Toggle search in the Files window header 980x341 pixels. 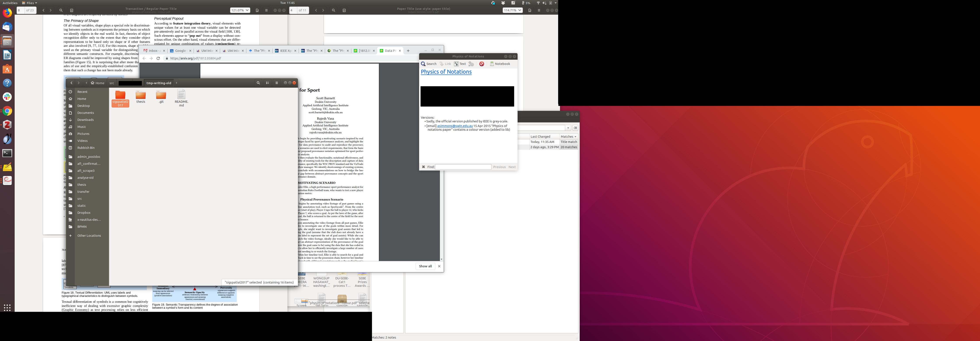(x=258, y=83)
